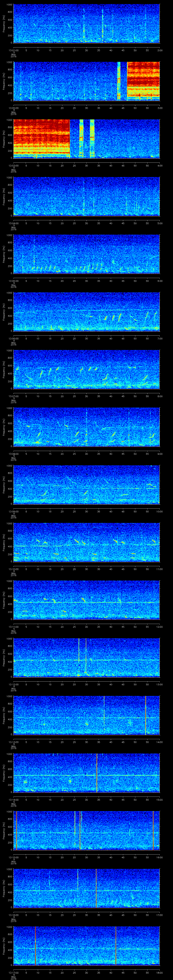Click the 13:08:00 start time label
Viewport: 173px width, 980px height.
click(x=13, y=454)
